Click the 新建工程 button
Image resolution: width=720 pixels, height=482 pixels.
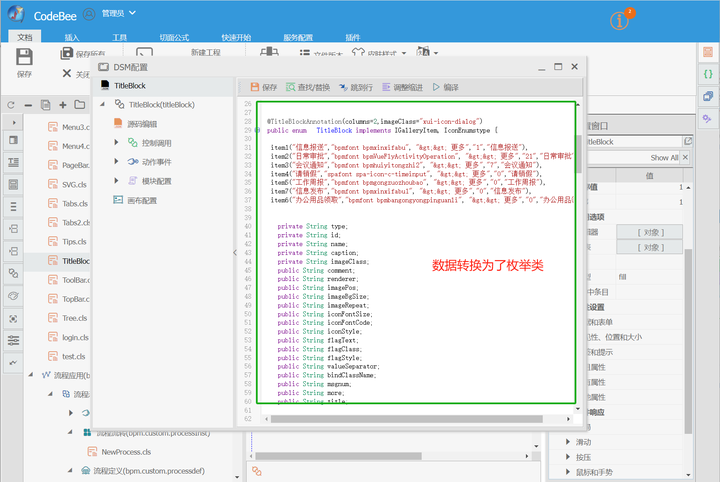pyautogui.click(x=206, y=52)
